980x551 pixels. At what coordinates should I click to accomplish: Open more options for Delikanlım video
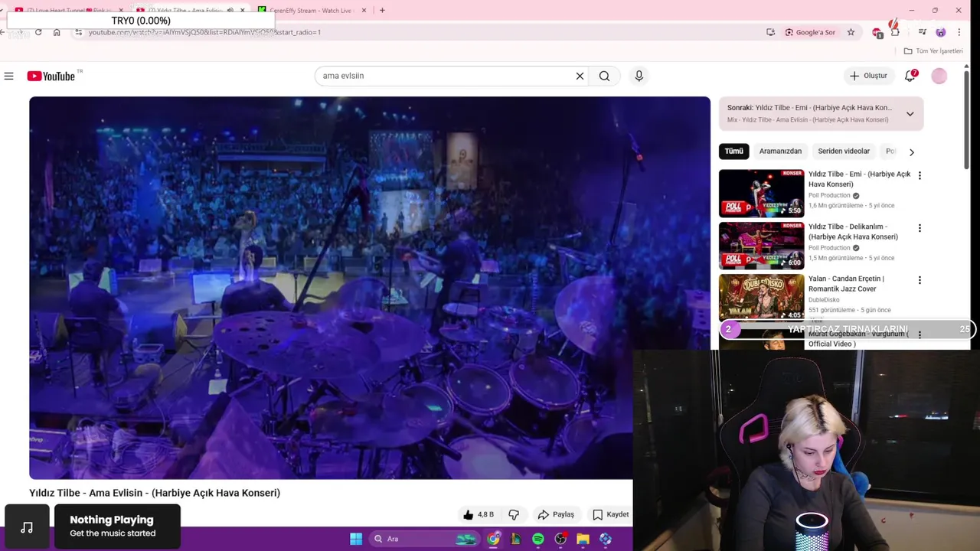[x=920, y=228]
